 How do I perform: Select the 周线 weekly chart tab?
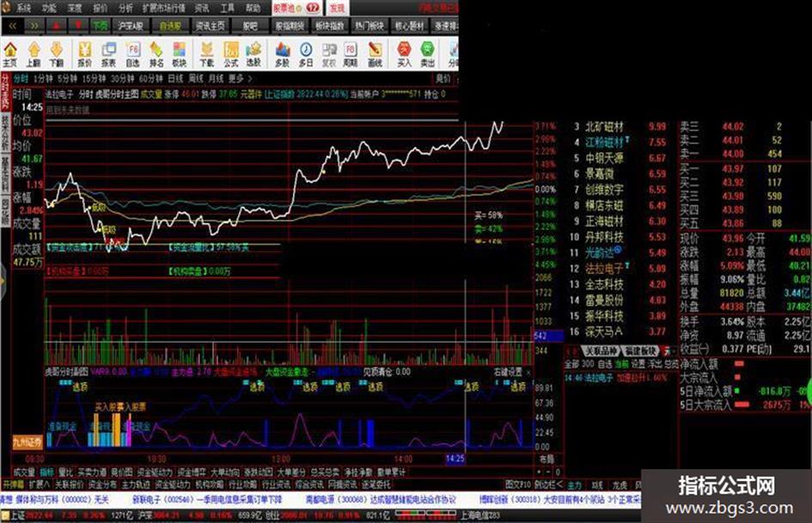pyautogui.click(x=196, y=79)
